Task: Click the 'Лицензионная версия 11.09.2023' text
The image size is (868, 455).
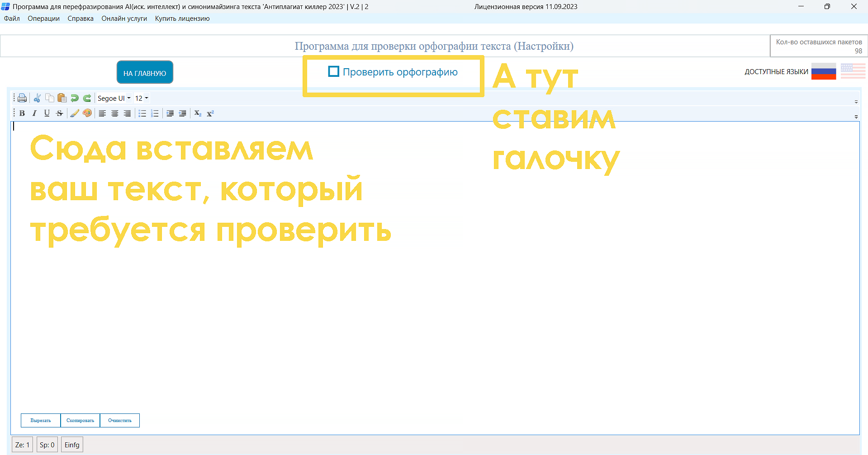Action: 526,7
